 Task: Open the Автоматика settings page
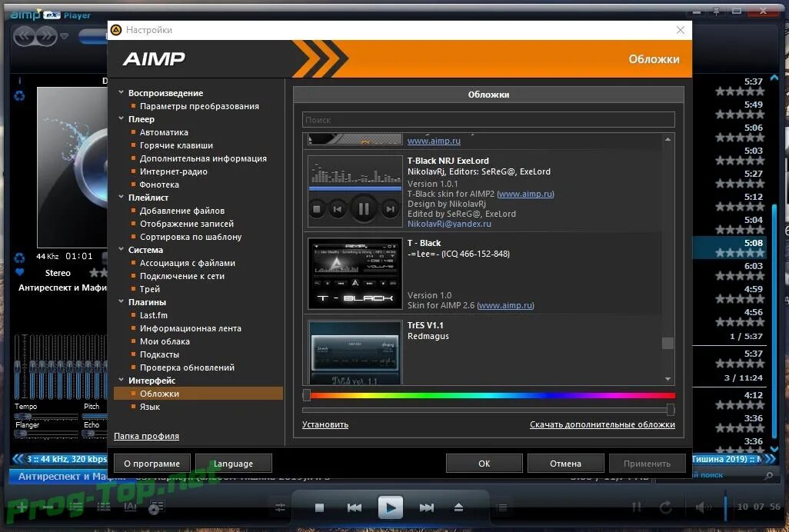pyautogui.click(x=164, y=132)
